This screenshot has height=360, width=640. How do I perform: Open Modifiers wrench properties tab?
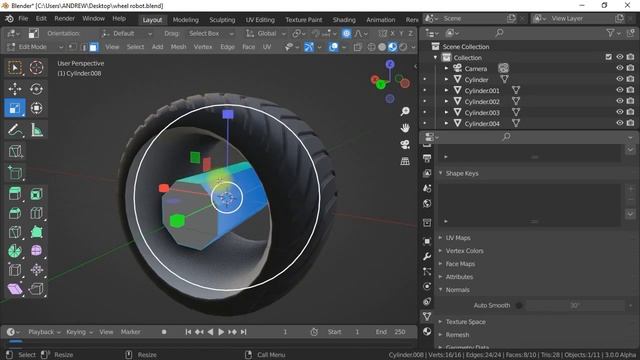click(427, 256)
